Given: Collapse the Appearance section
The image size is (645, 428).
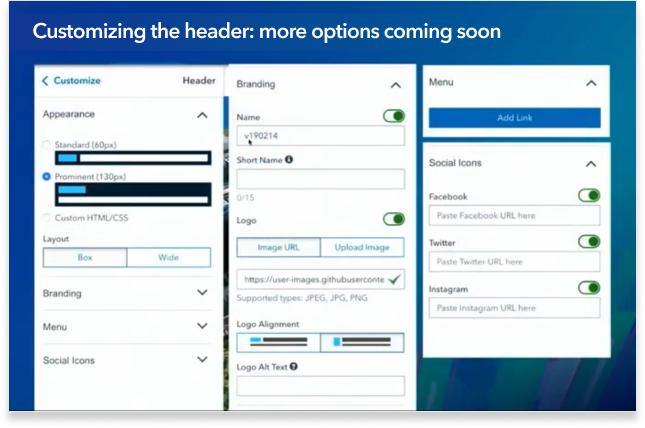Looking at the screenshot, I should [x=202, y=115].
